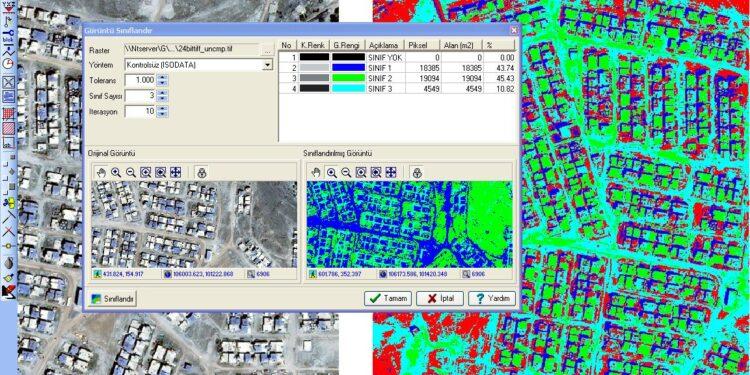Screen dimensions: 750x375
Task: Click the K.Renk column header
Action: pos(313,45)
